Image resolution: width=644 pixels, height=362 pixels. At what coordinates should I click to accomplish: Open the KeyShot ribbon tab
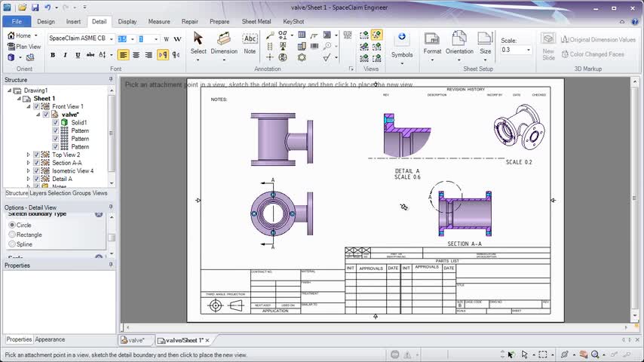coord(293,21)
